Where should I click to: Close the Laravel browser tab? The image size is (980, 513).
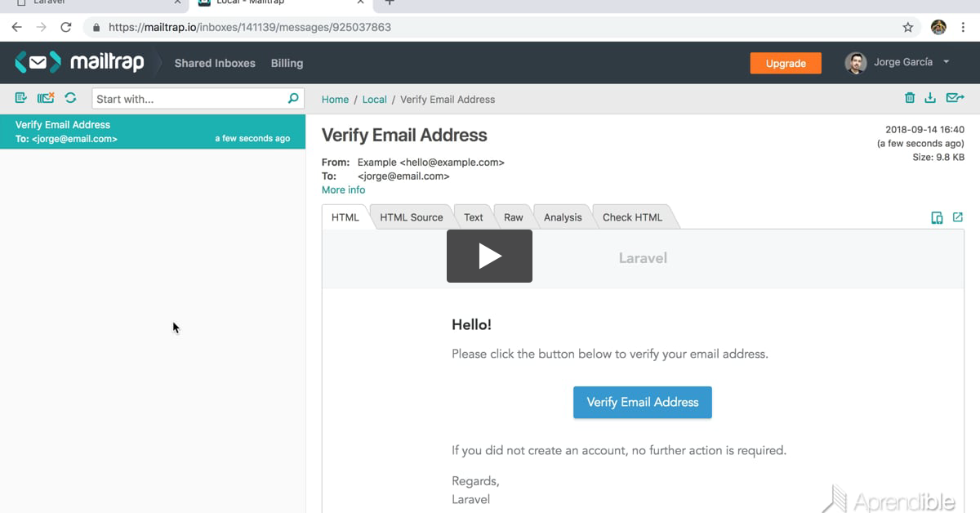[178, 2]
